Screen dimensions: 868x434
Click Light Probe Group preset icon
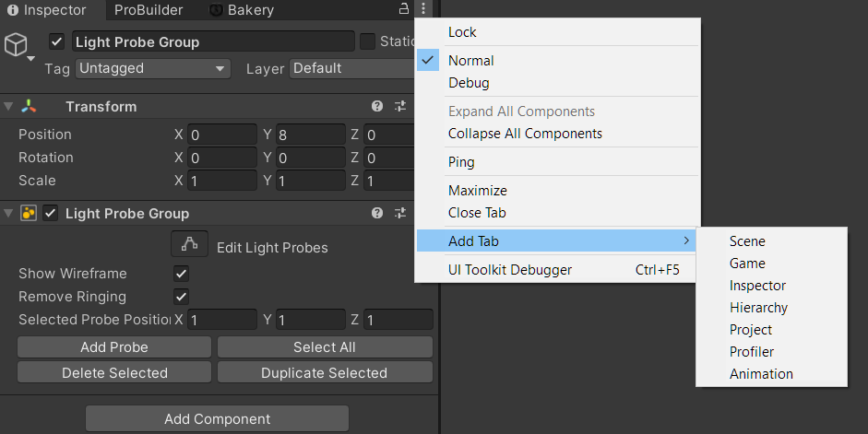[x=400, y=214]
